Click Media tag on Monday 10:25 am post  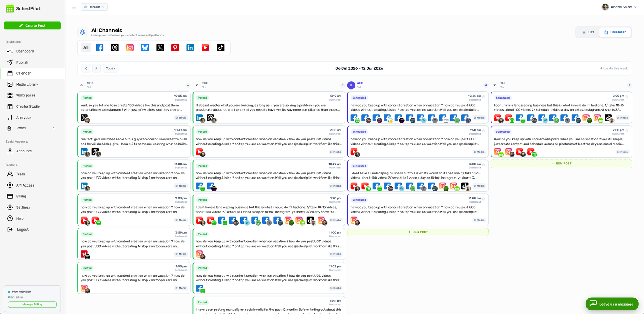[x=181, y=118]
